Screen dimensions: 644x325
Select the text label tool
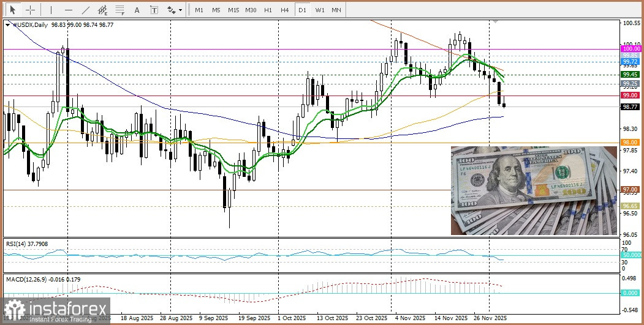pos(154,10)
